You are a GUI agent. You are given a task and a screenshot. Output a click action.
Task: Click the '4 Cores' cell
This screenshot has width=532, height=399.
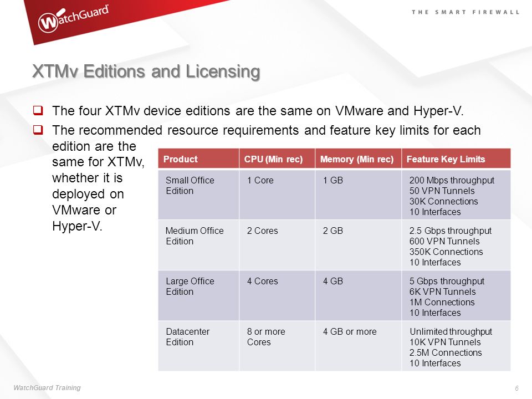tap(277, 295)
